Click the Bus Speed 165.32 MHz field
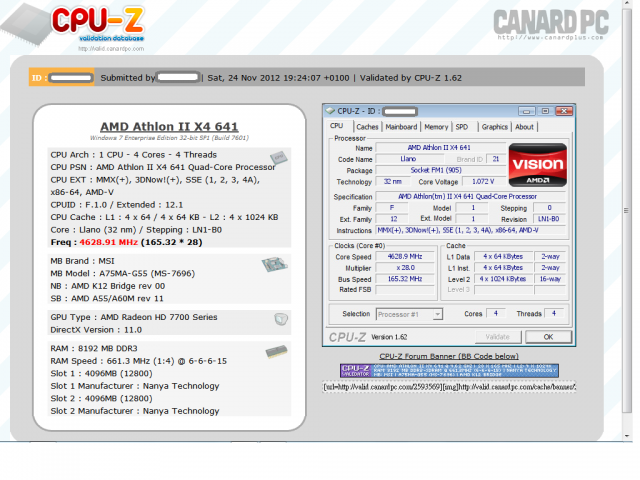The width and height of the screenshot is (640, 480). (405, 279)
